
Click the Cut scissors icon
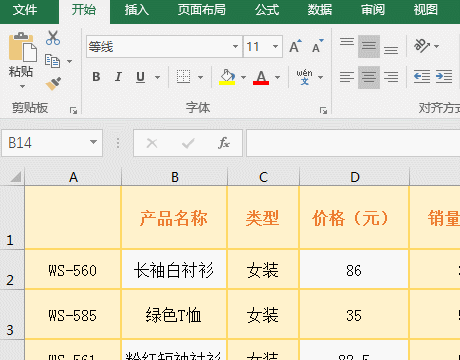[x=53, y=38]
